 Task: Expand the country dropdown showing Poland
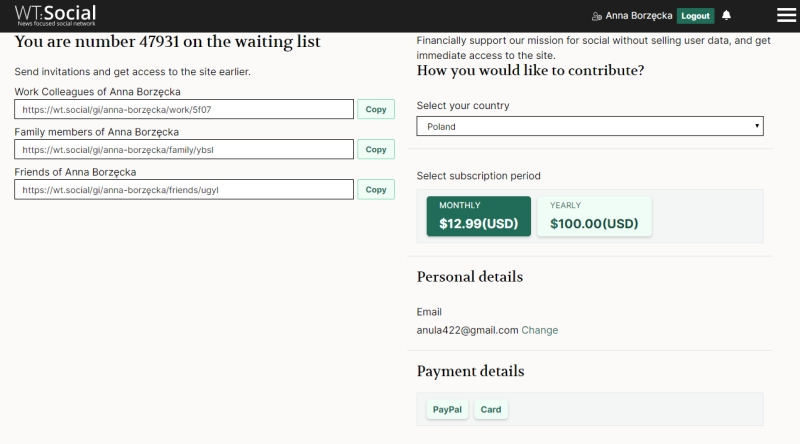tap(589, 127)
